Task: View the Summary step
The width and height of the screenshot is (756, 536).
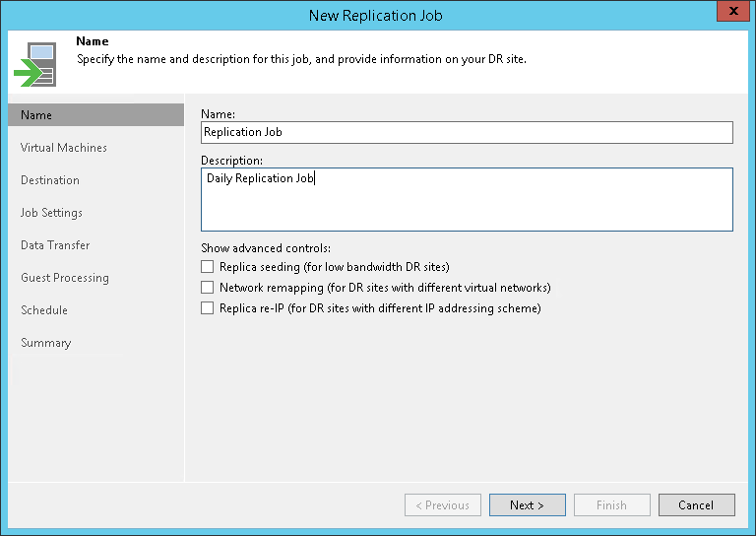Action: point(46,343)
